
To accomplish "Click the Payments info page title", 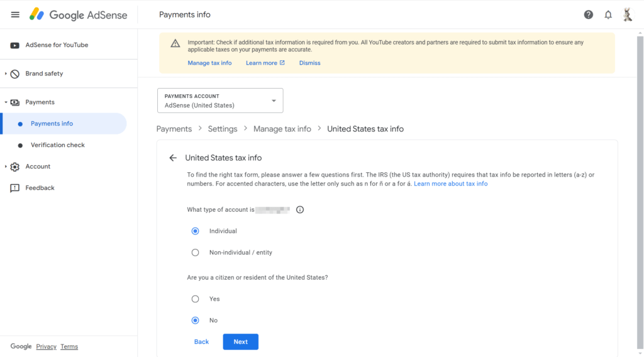I will point(185,15).
